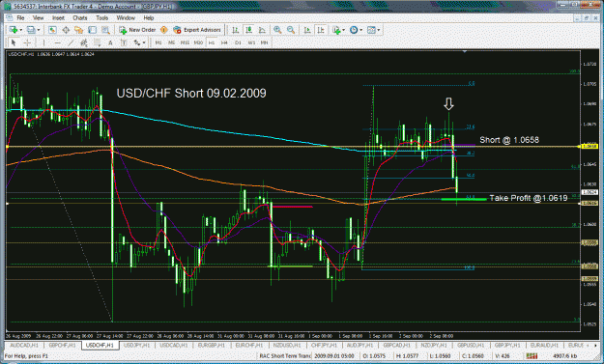Viewport: 604px width, 364px height.
Task: Select the Fibonacci Retracement tool
Action: pos(97,42)
